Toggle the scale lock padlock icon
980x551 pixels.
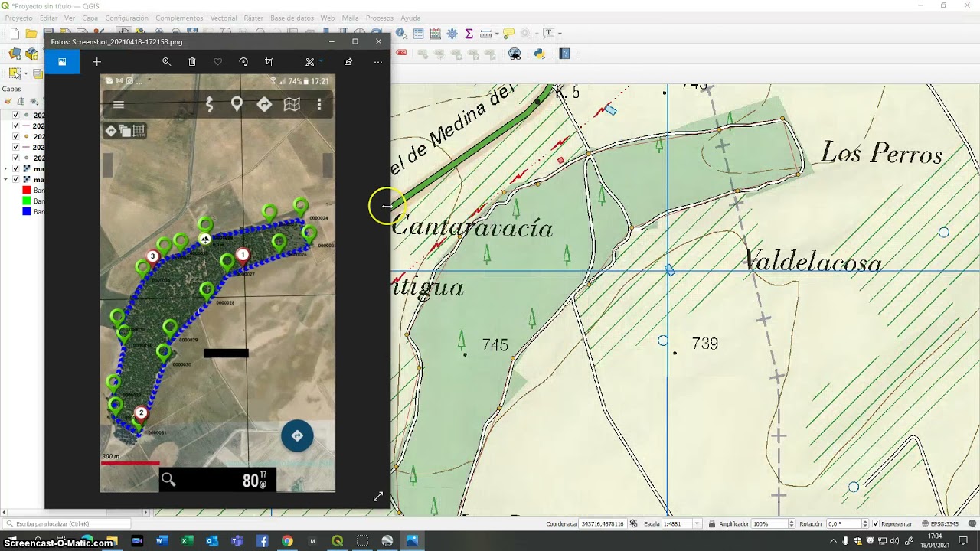coord(712,524)
